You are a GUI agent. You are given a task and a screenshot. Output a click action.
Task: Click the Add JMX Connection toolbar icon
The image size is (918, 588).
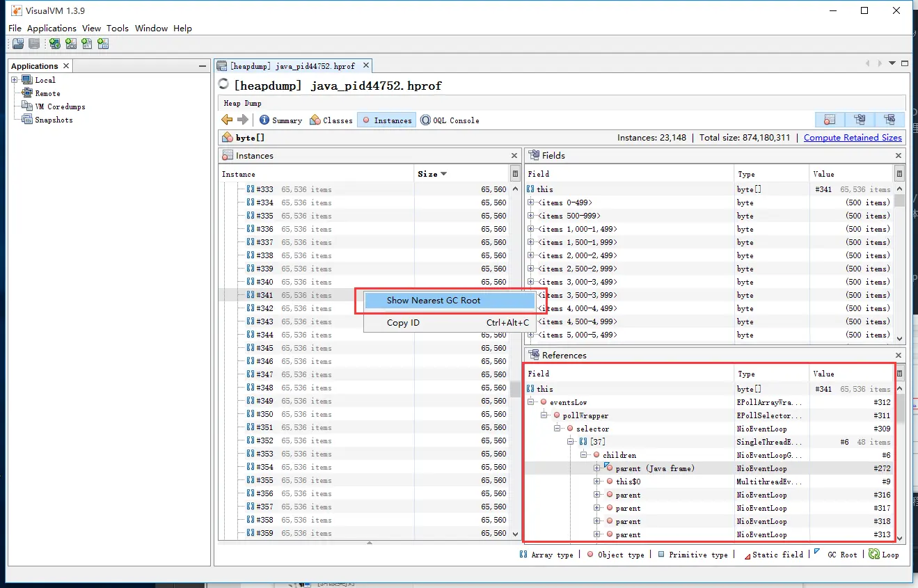(70, 44)
